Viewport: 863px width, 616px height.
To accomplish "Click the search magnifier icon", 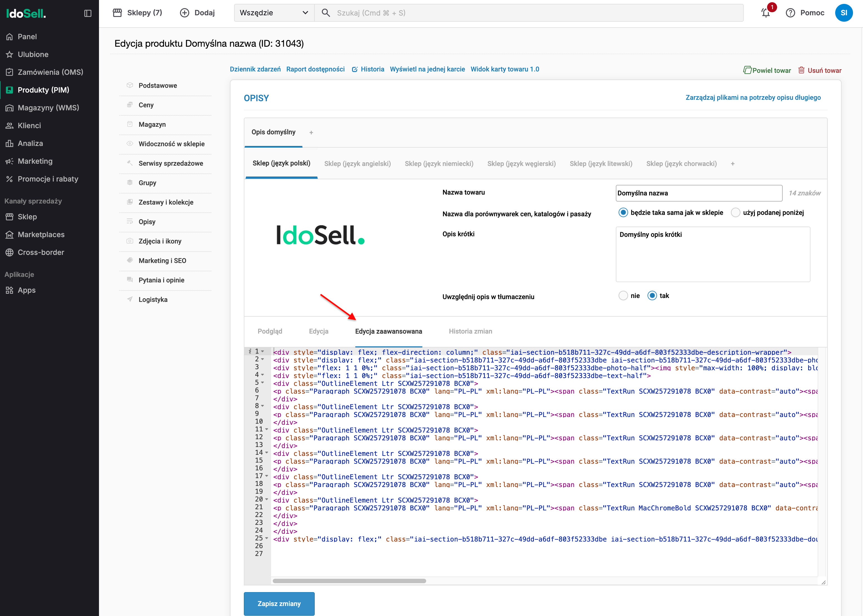I will click(326, 13).
